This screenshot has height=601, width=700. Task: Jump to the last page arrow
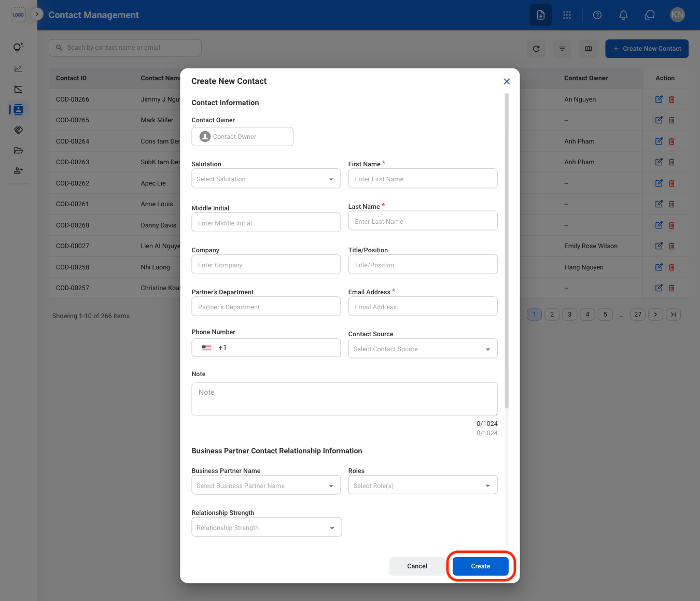pyautogui.click(x=673, y=314)
